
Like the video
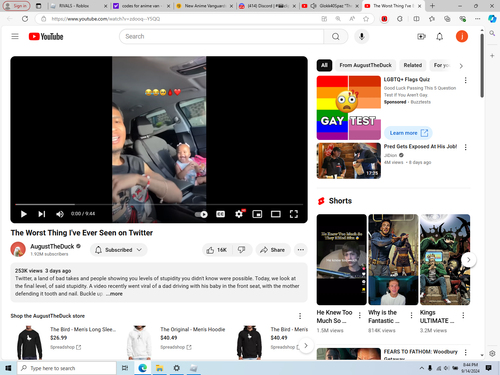coord(217,250)
